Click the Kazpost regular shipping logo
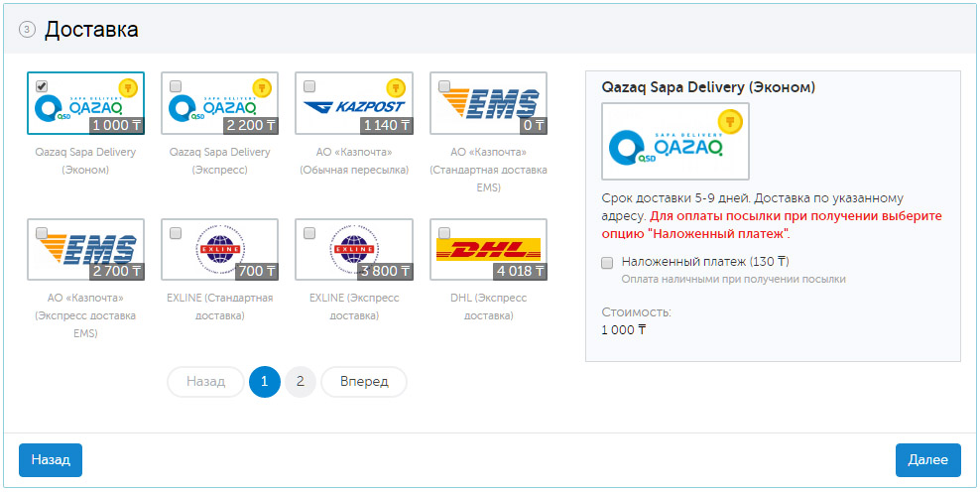The width and height of the screenshot is (980, 492). [353, 105]
